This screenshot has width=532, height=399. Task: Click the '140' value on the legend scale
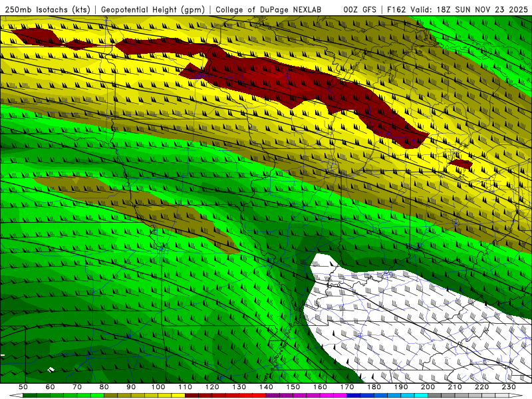click(x=266, y=387)
